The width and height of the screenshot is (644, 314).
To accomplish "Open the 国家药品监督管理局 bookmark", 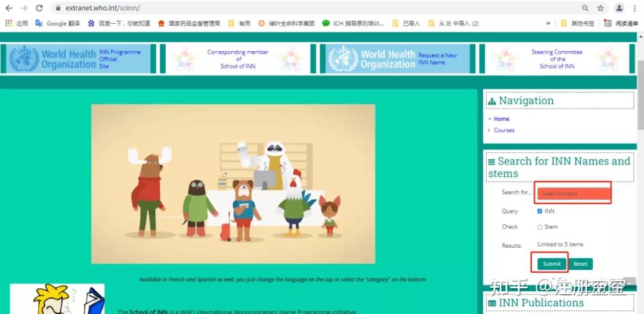I will click(189, 23).
